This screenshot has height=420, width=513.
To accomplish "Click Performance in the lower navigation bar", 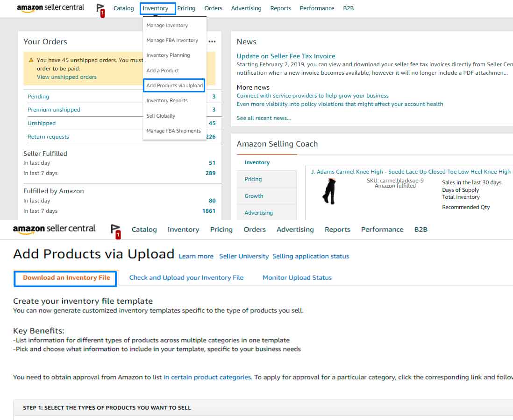I will coord(382,230).
